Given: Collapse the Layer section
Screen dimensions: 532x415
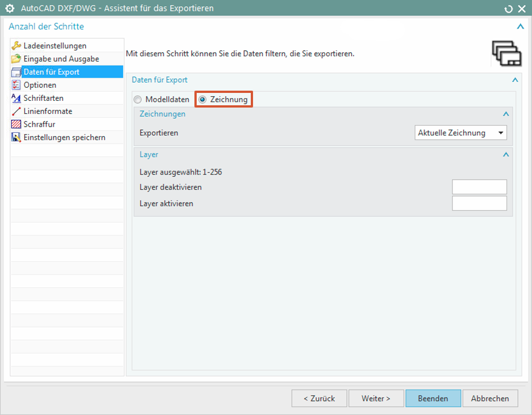Looking at the screenshot, I should click(506, 154).
